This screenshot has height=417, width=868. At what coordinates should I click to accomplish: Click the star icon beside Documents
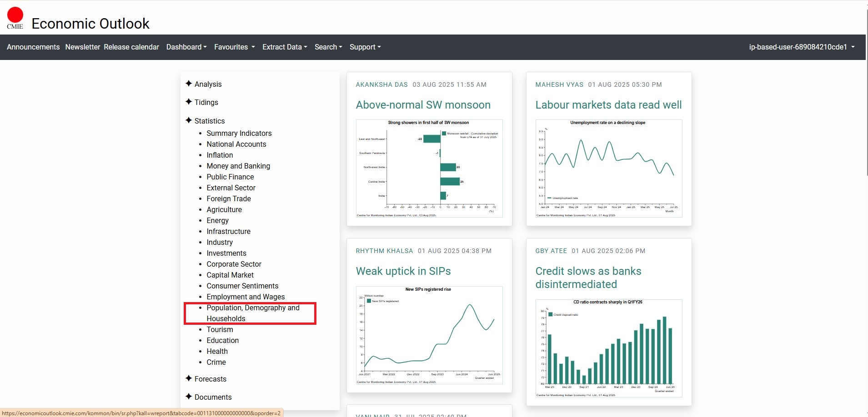coord(189,397)
